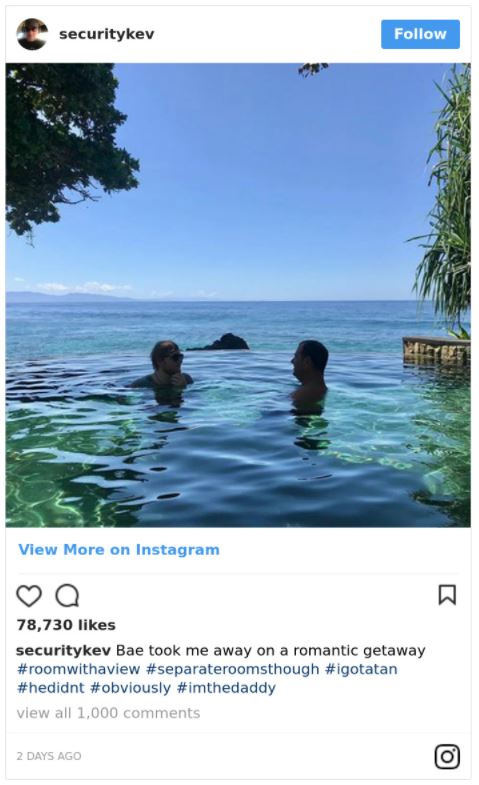Follow the securitykev account

tap(420, 34)
